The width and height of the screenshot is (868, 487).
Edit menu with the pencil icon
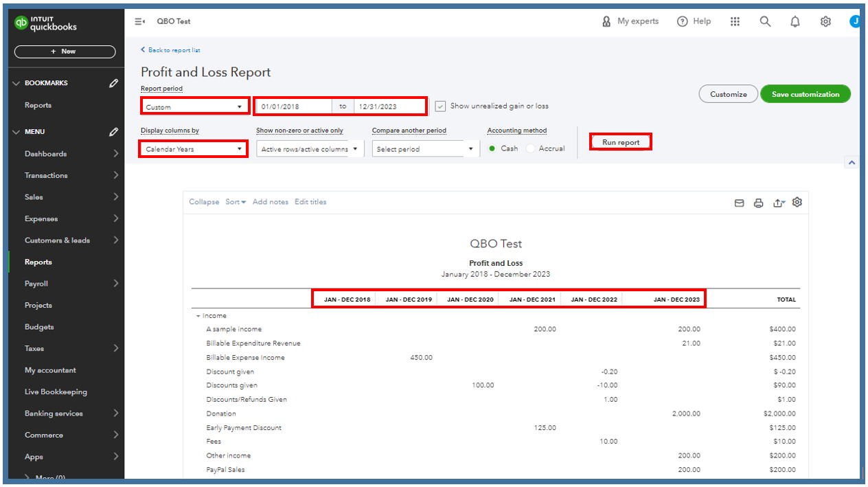pyautogui.click(x=113, y=132)
